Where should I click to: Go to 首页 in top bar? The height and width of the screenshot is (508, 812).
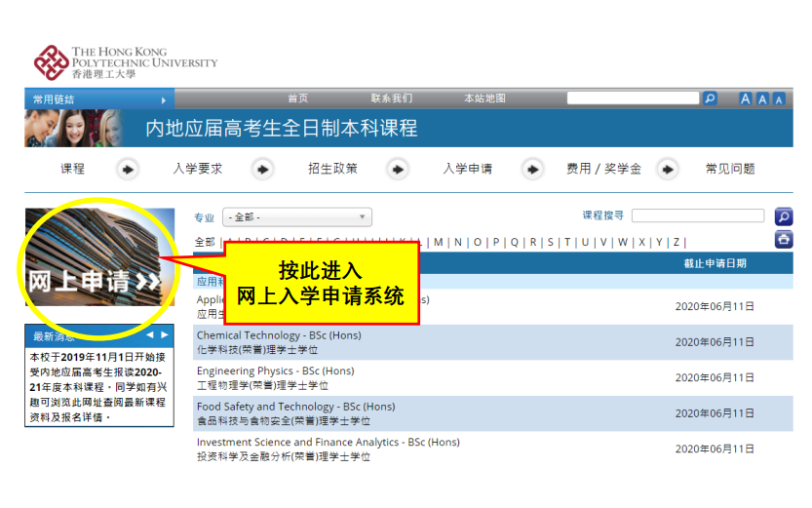pyautogui.click(x=297, y=98)
